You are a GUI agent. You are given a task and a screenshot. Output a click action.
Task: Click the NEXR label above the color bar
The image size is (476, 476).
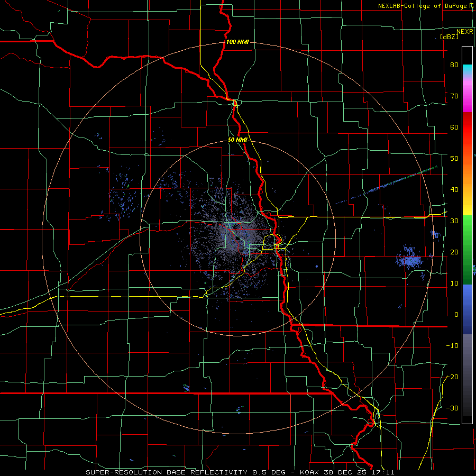point(464,32)
